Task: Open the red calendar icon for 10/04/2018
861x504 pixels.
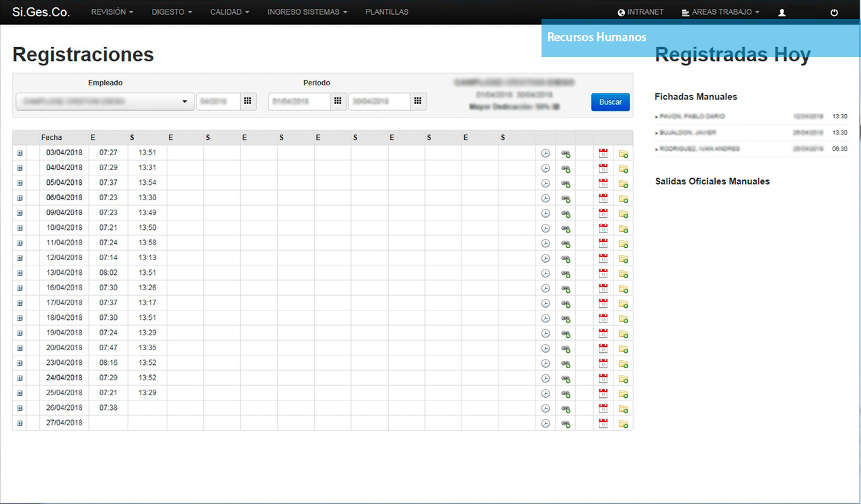Action: tap(603, 228)
